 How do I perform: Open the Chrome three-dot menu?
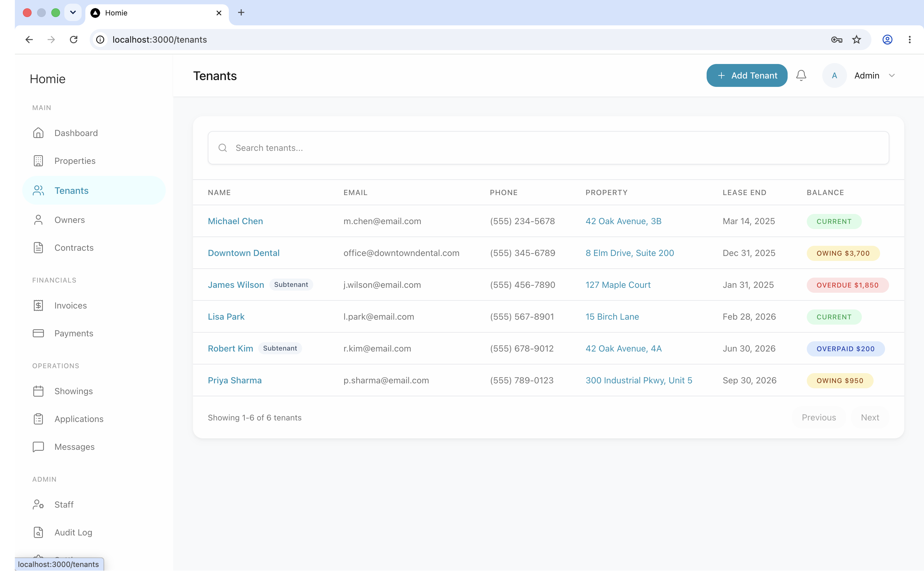tap(909, 40)
